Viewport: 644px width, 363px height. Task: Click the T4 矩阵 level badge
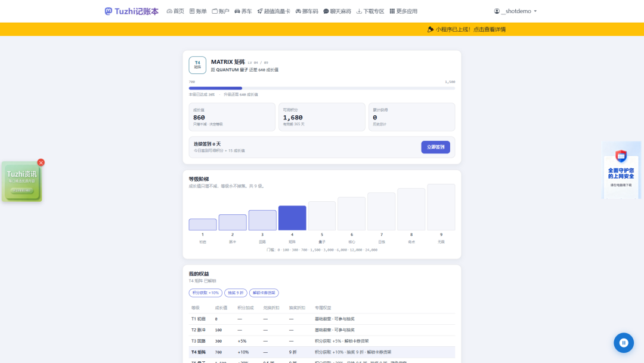click(197, 65)
